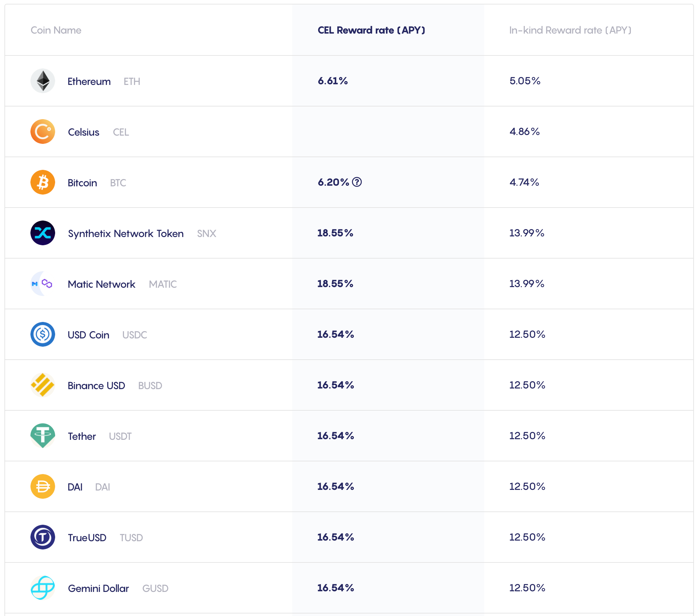Click the Synthetix Network Token name
699x616 pixels.
(x=125, y=234)
